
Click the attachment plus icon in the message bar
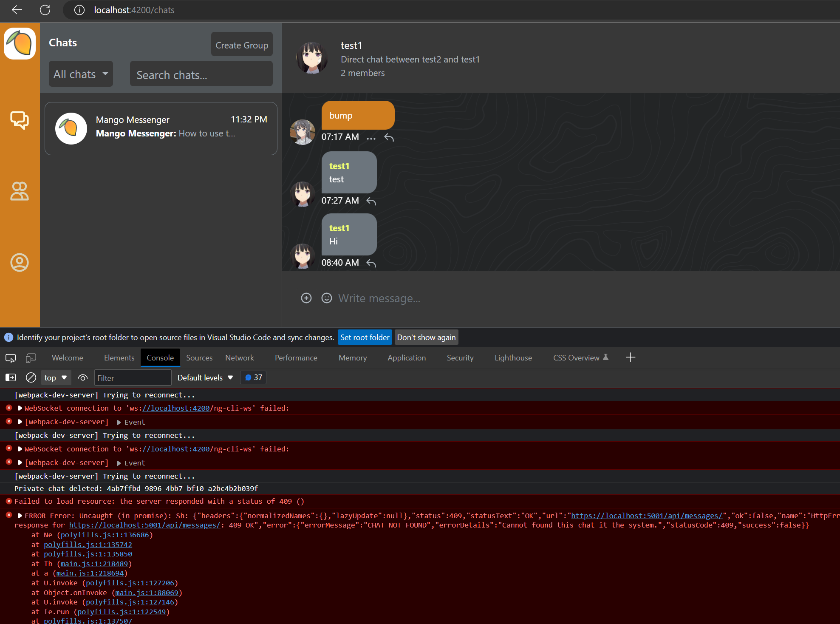coord(306,298)
